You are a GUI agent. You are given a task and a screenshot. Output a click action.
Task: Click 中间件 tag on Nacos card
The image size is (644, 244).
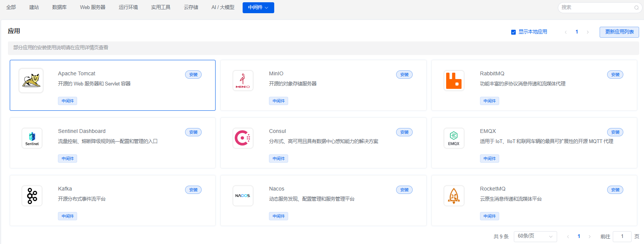pyautogui.click(x=279, y=216)
